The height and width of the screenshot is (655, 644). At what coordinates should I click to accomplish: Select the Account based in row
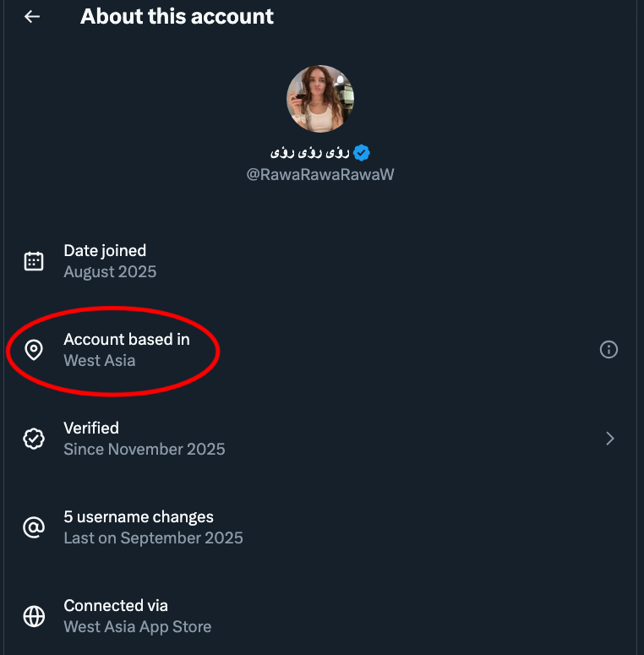(320, 350)
